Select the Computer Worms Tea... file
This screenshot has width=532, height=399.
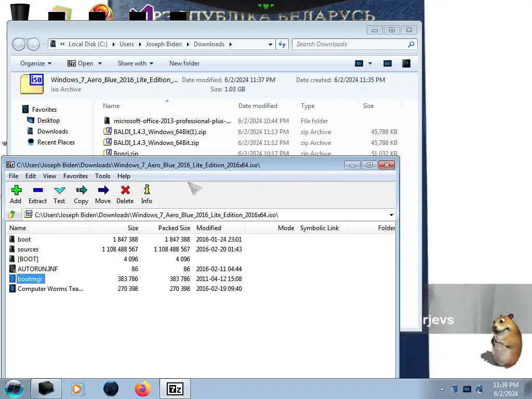(x=50, y=289)
